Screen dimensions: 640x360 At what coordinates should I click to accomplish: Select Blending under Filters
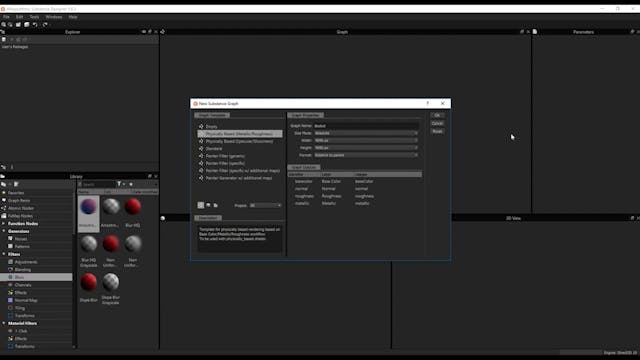[22, 270]
